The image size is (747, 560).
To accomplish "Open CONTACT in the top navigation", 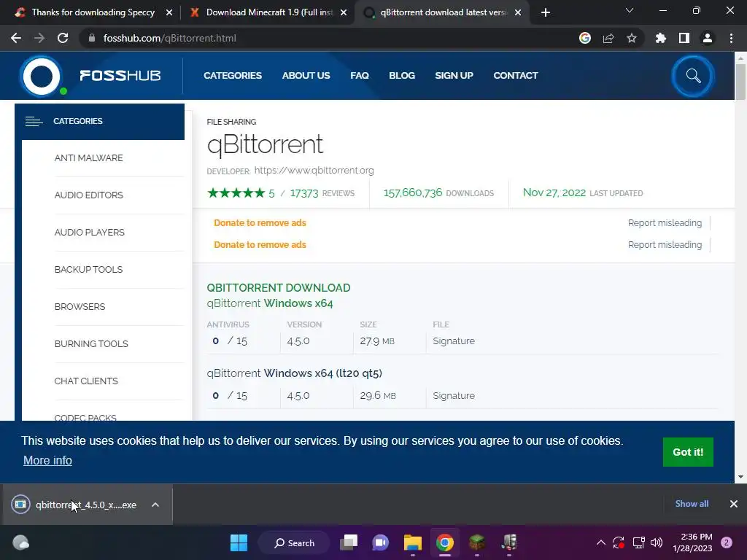I will coord(516,76).
